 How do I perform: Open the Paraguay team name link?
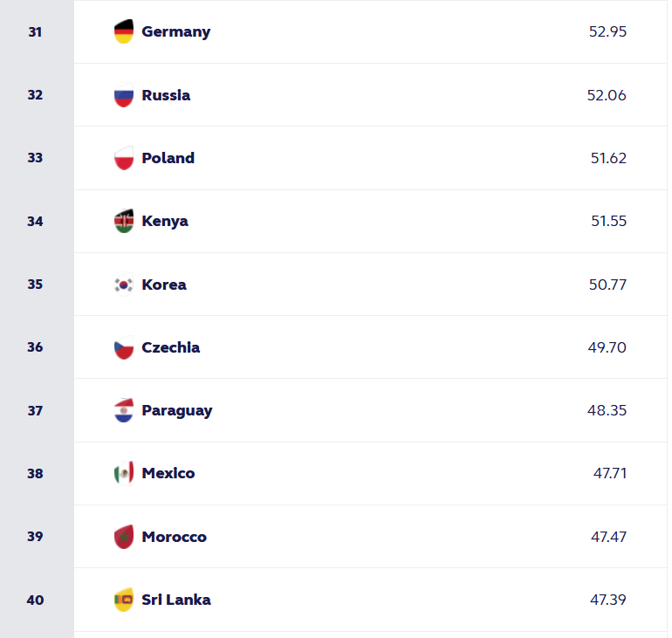[176, 410]
